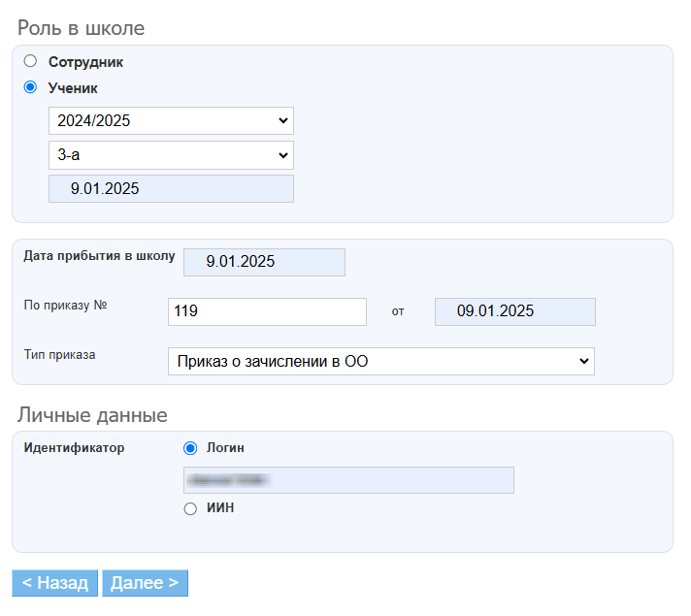Click the blurred login text field
Image resolution: width=691 pixels, height=616 pixels.
348,480
